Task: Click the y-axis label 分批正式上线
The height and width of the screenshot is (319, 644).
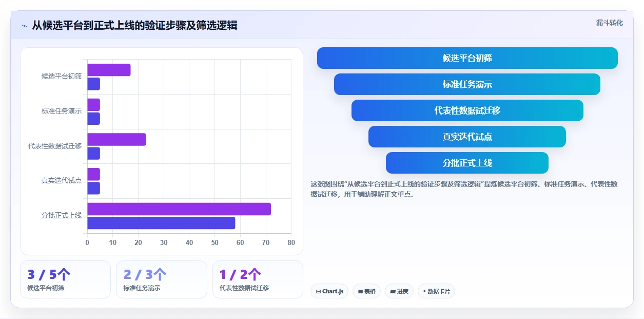Action: pos(62,216)
